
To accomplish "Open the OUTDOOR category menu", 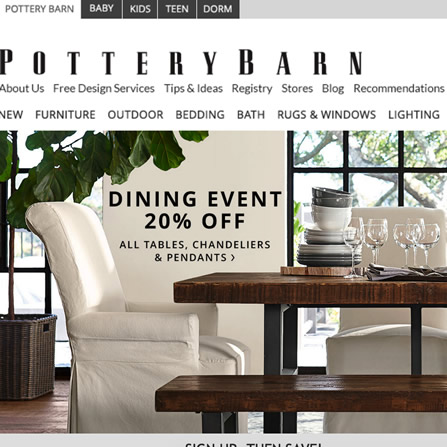I will coord(135,115).
